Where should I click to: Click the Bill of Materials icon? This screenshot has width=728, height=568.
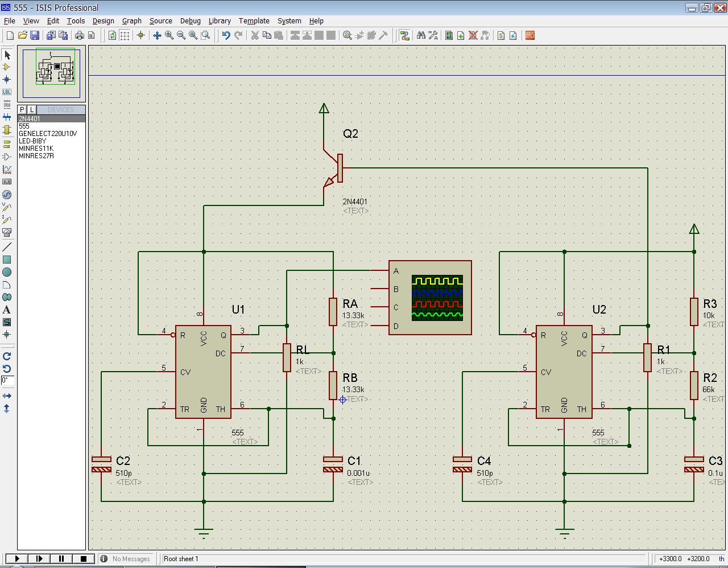point(501,35)
